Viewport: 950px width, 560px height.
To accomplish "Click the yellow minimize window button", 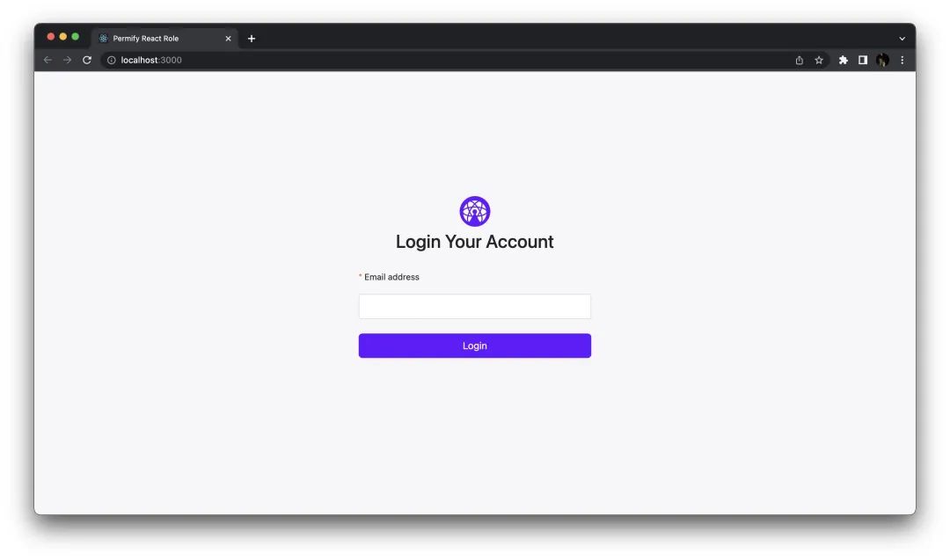I will [x=63, y=37].
